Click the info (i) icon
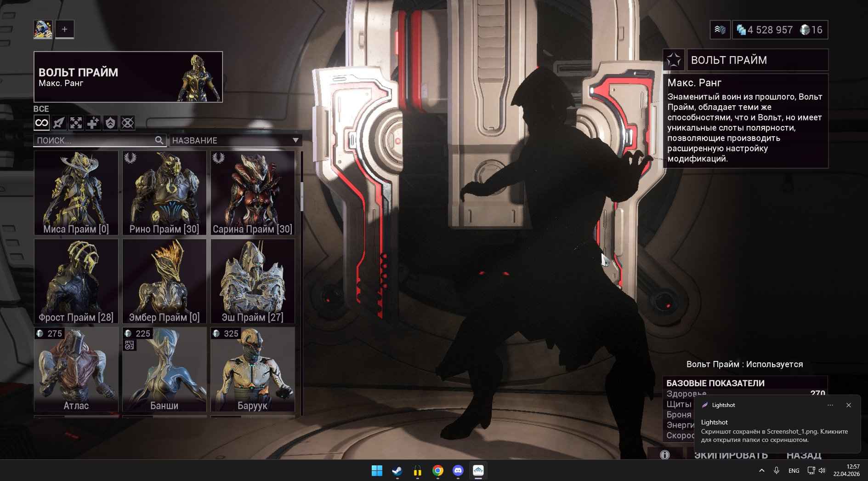Viewport: 868px width, 481px height. [x=664, y=455]
